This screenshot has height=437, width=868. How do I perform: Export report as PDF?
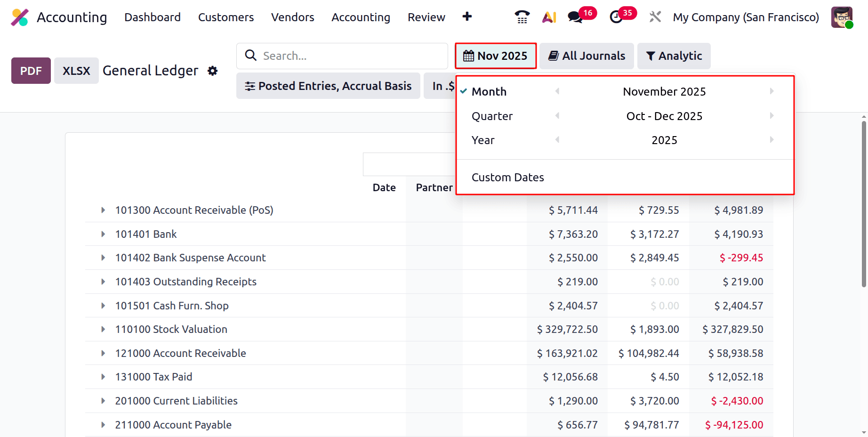[x=31, y=71]
